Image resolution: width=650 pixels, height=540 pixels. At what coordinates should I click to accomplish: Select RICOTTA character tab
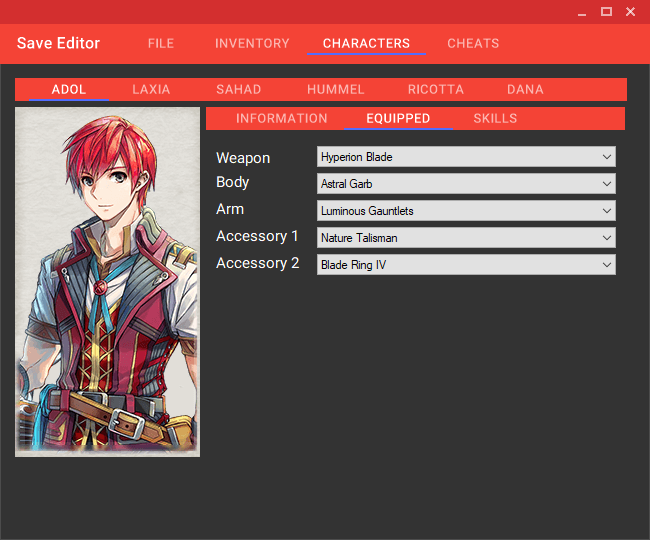coord(436,90)
